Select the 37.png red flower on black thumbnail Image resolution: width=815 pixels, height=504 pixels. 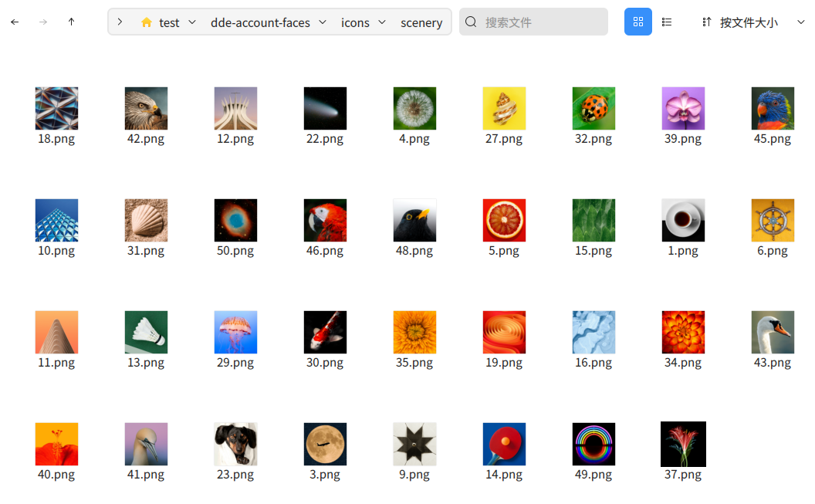coord(683,445)
